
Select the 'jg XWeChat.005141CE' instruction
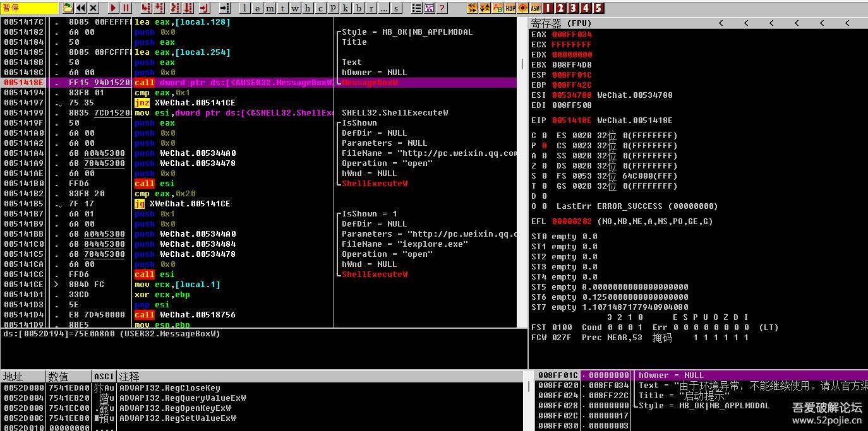(x=182, y=204)
